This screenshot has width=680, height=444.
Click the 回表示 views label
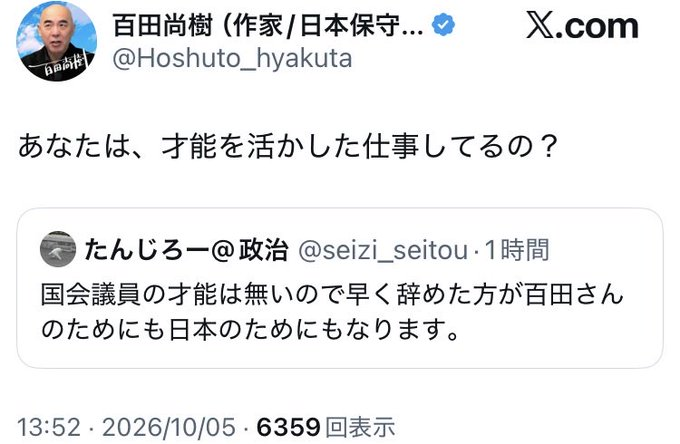[360, 427]
